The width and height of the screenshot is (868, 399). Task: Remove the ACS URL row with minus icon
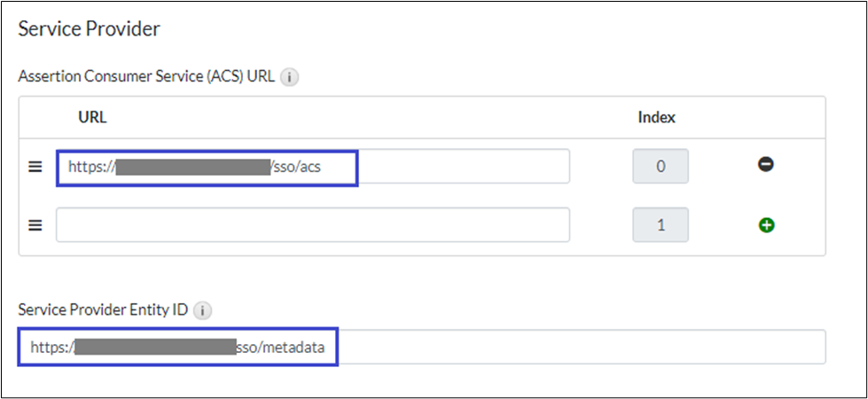click(x=767, y=165)
